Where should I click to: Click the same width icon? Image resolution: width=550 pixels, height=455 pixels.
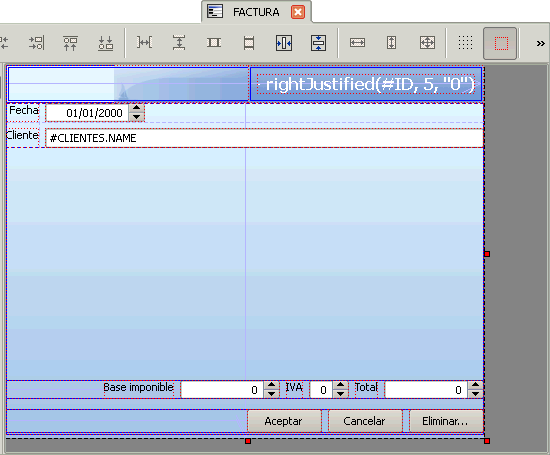pyautogui.click(x=214, y=43)
